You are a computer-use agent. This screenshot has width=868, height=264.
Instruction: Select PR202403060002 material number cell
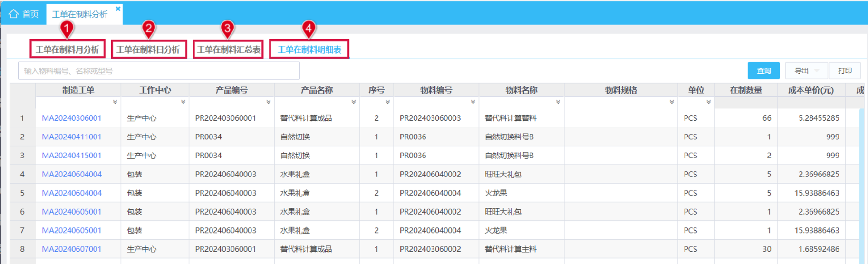coord(436,249)
